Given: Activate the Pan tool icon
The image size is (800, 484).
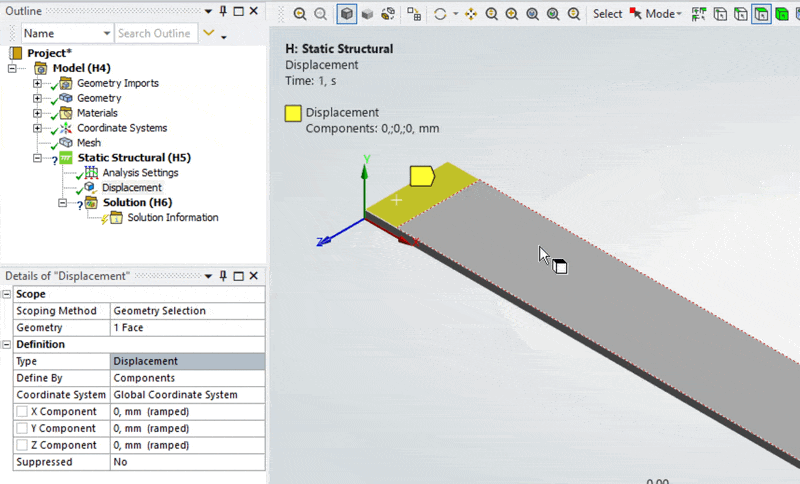Looking at the screenshot, I should (472, 15).
